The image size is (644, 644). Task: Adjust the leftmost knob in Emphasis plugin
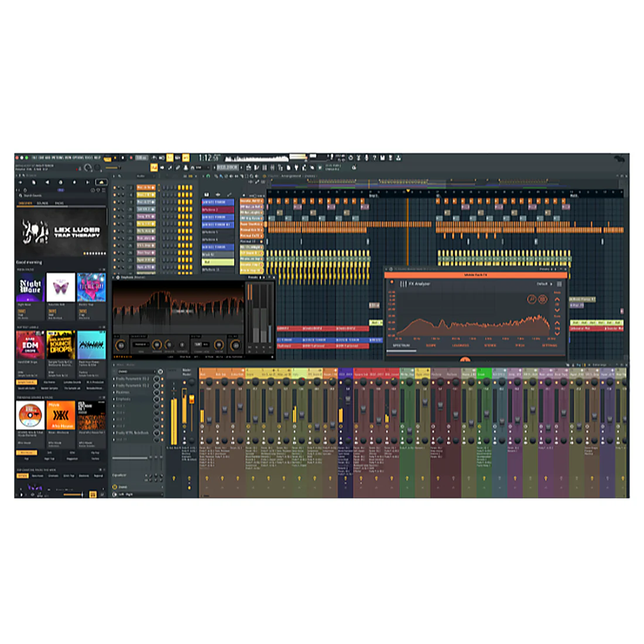tap(121, 345)
